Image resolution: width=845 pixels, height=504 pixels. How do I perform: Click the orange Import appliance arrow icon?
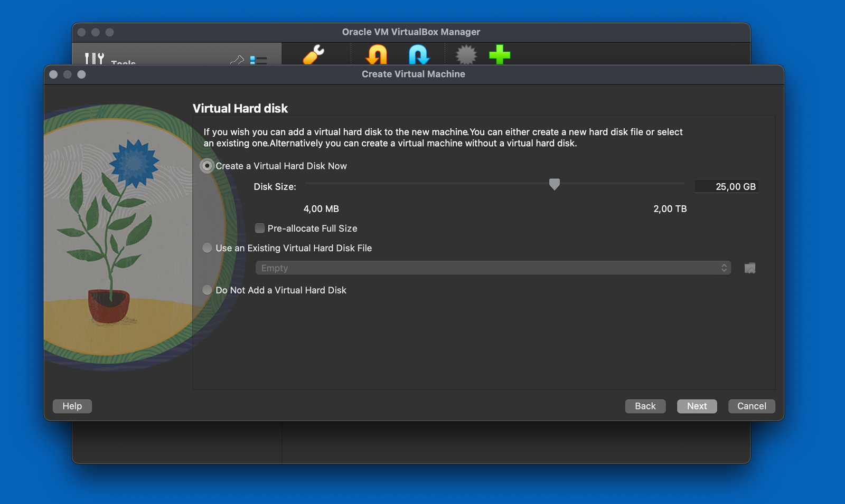coord(377,55)
